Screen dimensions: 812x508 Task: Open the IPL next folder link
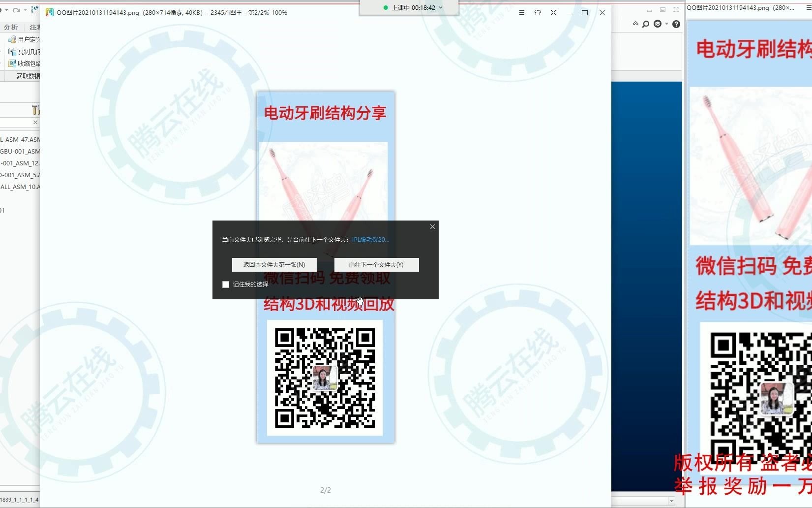(370, 240)
